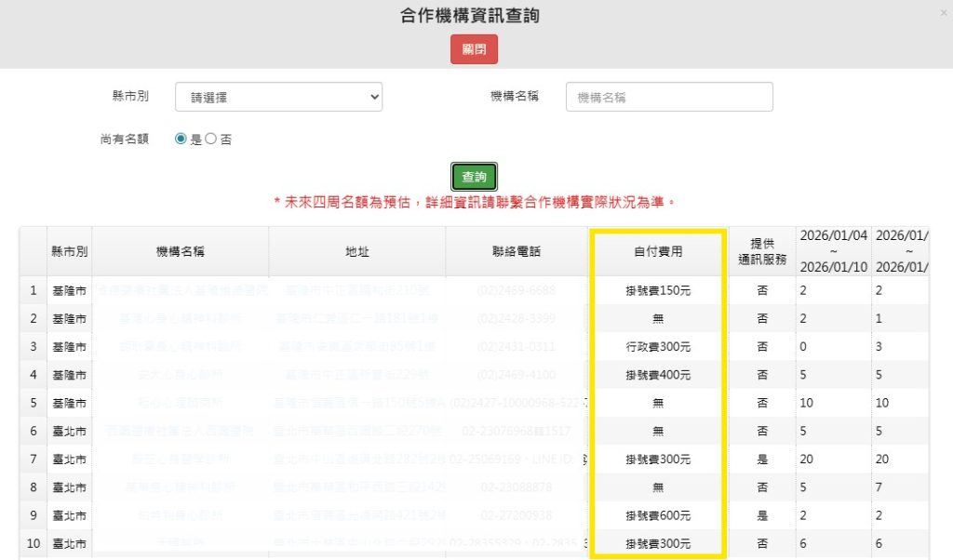Click the 行政費300元 cell in row 3
Viewport: 953px width, 560px height.
point(657,347)
